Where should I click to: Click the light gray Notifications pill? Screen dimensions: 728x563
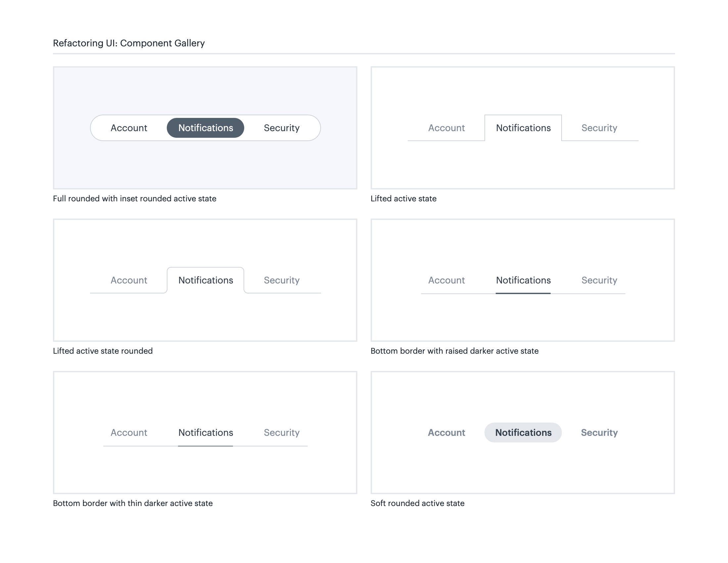click(x=523, y=433)
